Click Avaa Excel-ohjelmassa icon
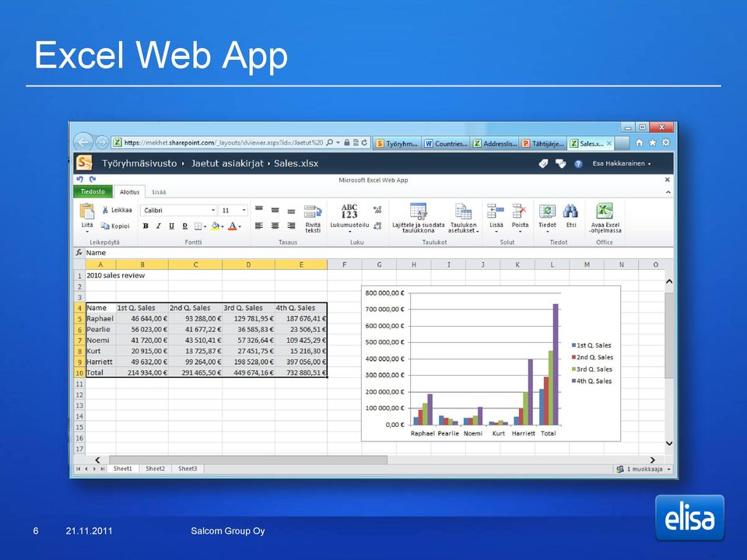Image resolution: width=747 pixels, height=560 pixels. click(605, 211)
